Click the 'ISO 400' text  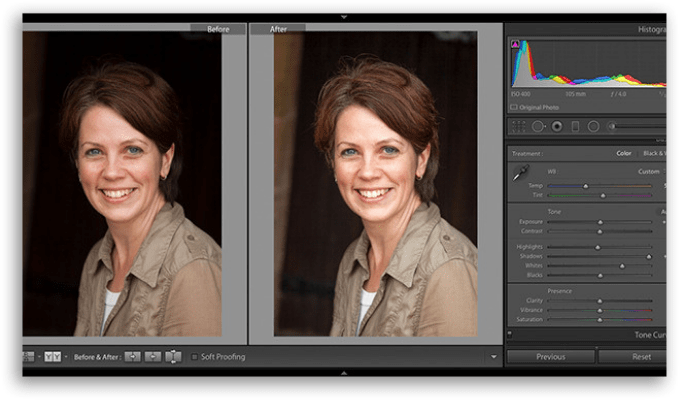[521, 94]
